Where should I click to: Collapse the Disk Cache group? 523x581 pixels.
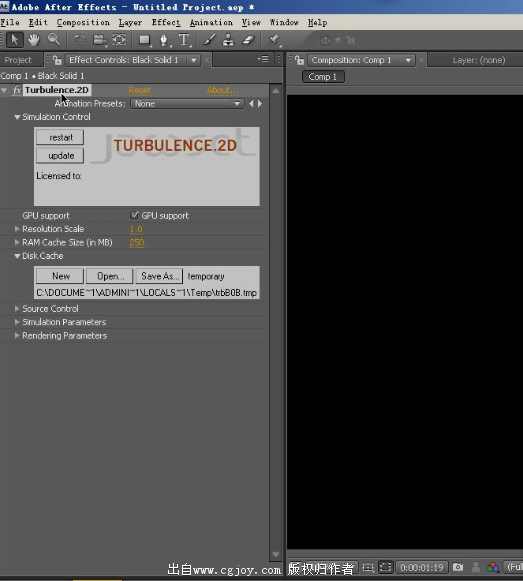(17, 256)
